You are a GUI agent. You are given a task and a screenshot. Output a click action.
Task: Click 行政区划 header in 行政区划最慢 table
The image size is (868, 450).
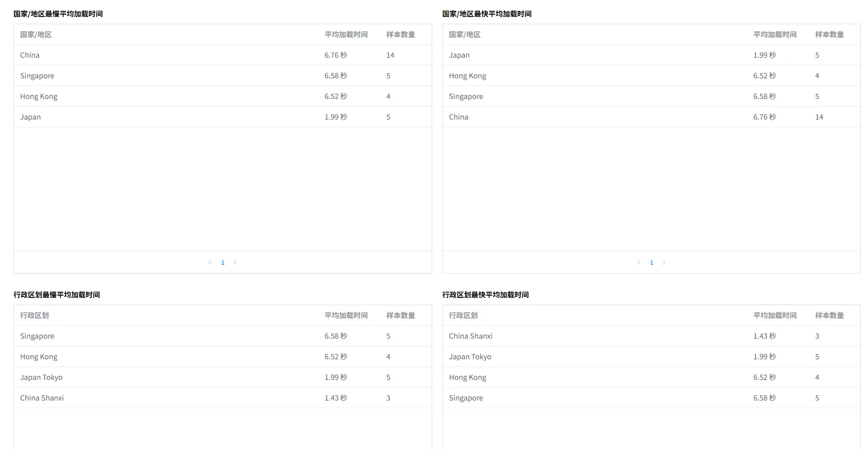pyautogui.click(x=35, y=315)
